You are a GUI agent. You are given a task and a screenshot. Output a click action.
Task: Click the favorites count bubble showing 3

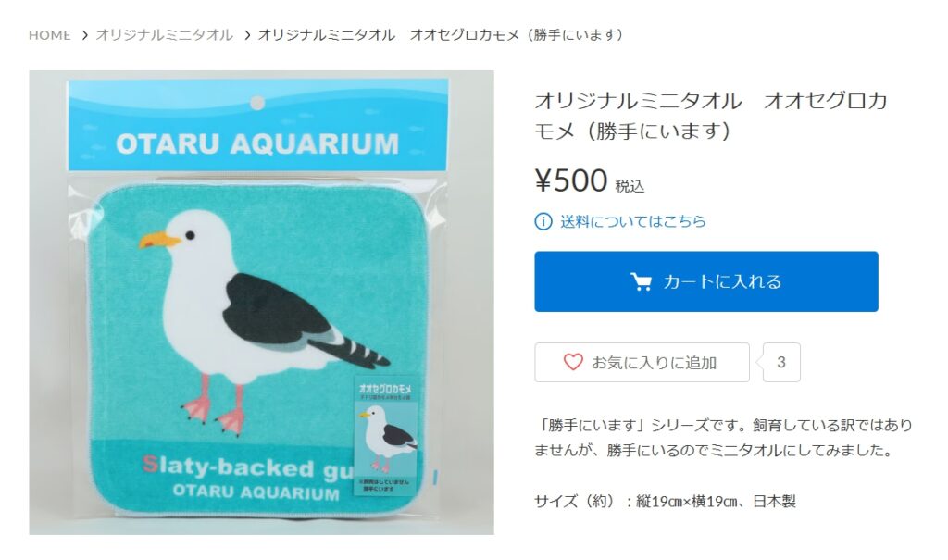[x=781, y=362]
